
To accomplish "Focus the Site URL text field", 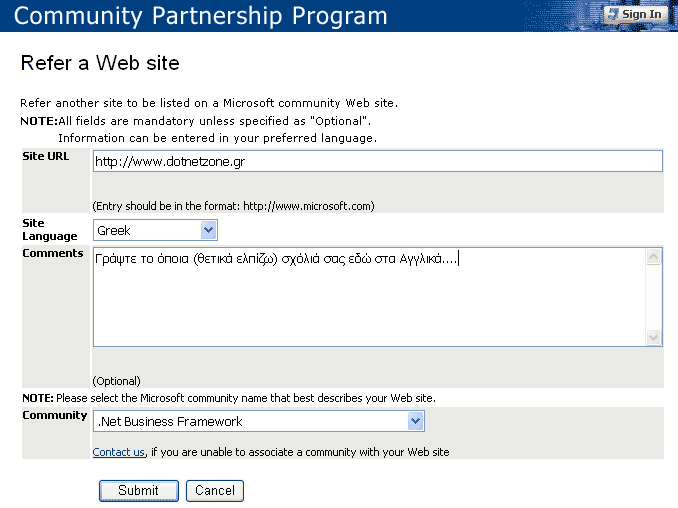I will tap(377, 161).
